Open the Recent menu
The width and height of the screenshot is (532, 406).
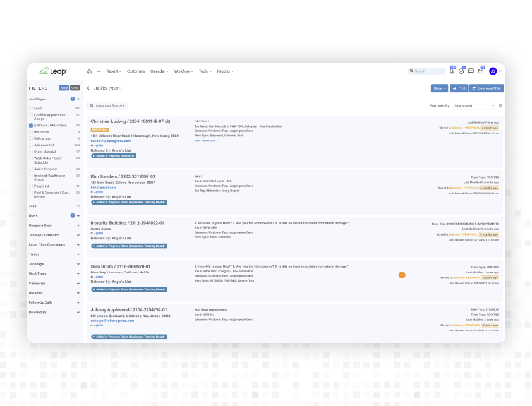coord(114,71)
